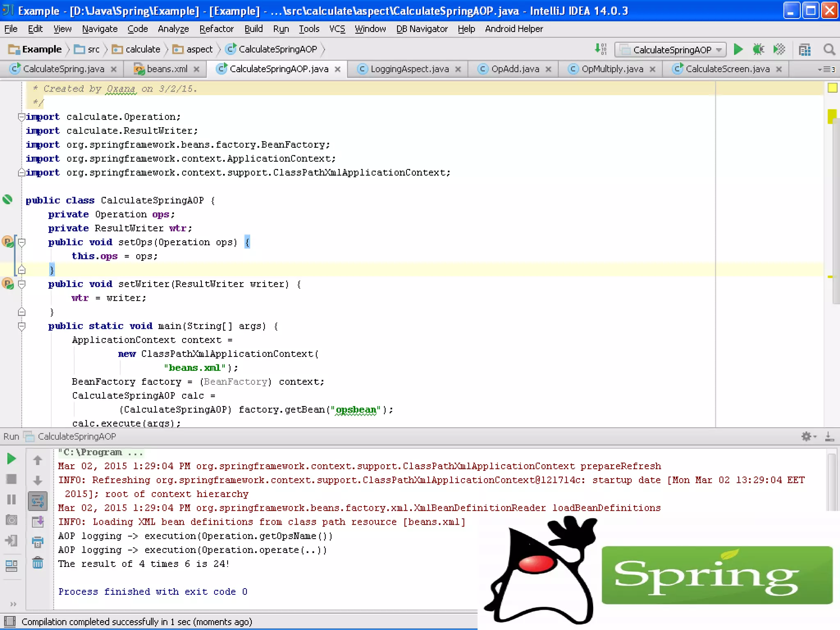Click the Make Project build icon
Image resolution: width=840 pixels, height=630 pixels.
[x=601, y=49]
